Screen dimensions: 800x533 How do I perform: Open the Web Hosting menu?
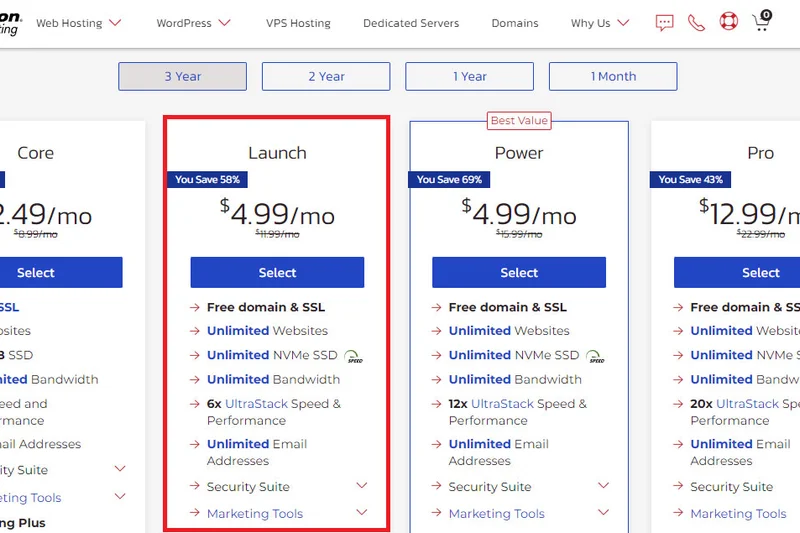click(79, 23)
